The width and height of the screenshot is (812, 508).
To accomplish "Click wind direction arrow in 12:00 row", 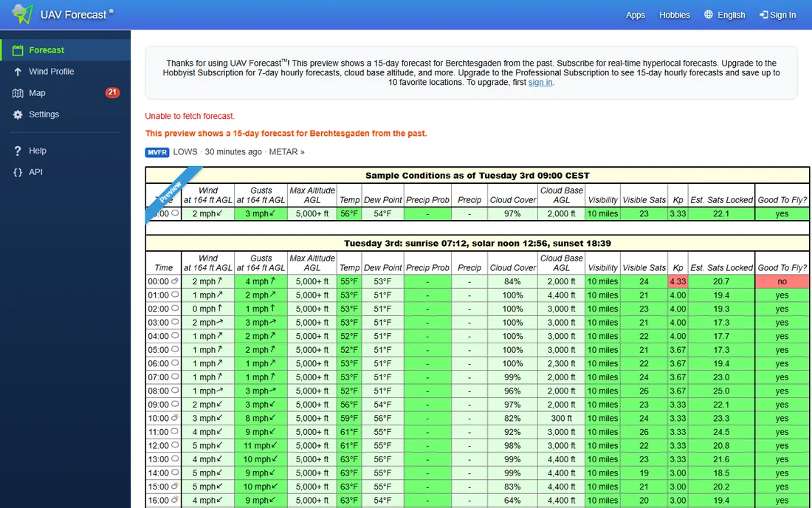I will (220, 445).
